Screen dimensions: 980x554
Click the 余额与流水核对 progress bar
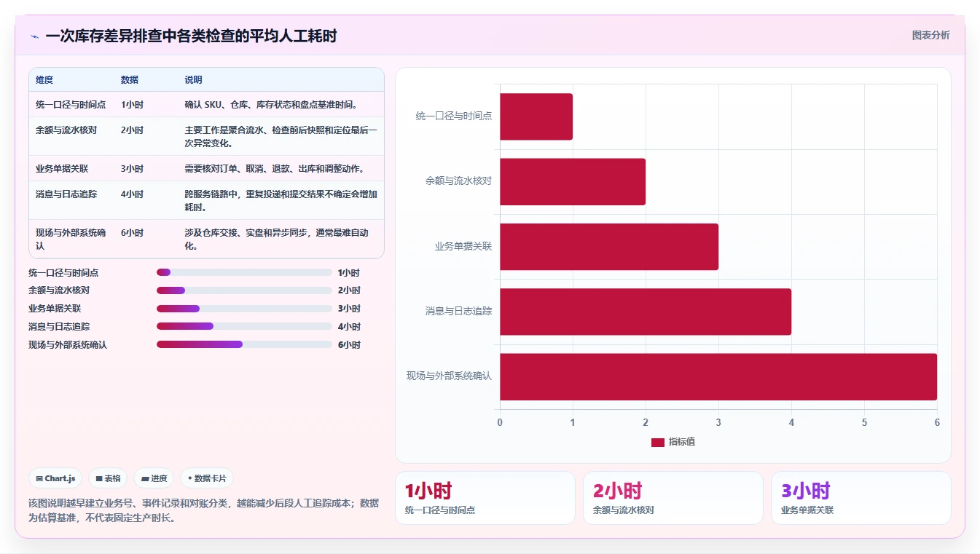244,290
